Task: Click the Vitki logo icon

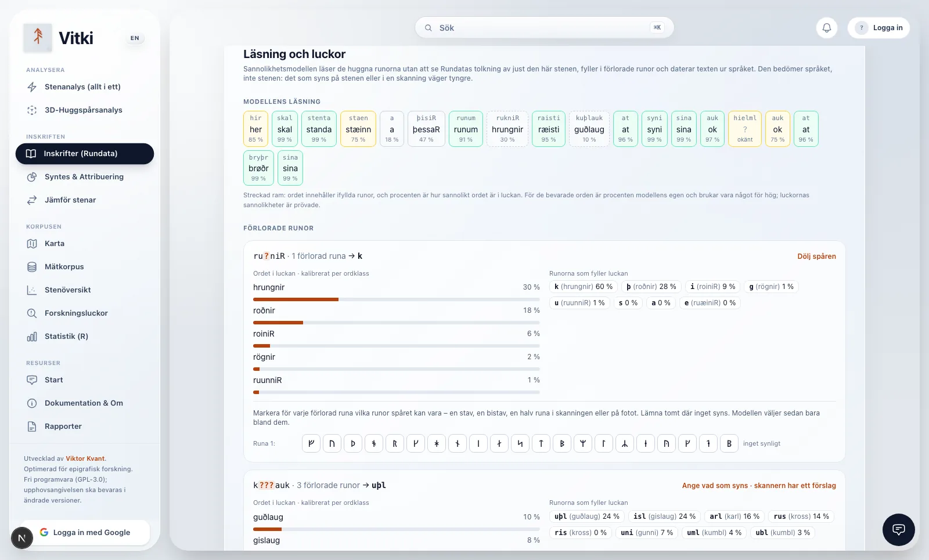Action: [x=38, y=38]
